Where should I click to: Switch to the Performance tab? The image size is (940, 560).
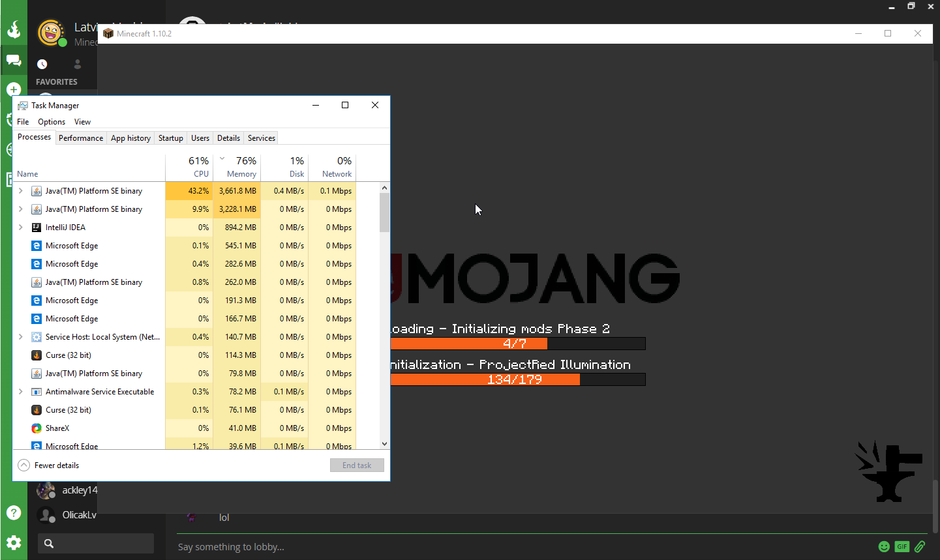81,138
